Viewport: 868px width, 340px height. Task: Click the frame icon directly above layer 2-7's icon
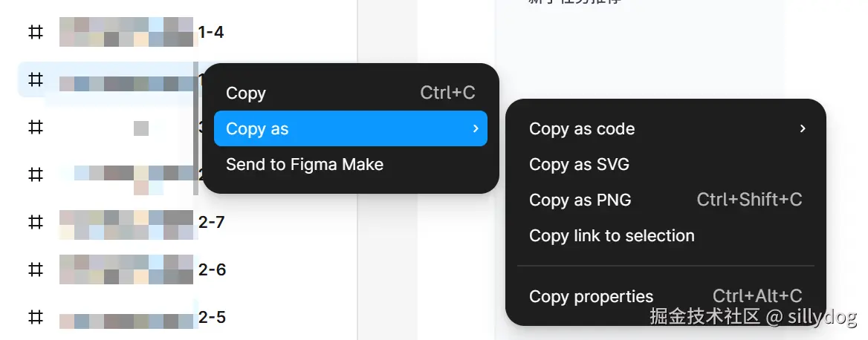(35, 174)
